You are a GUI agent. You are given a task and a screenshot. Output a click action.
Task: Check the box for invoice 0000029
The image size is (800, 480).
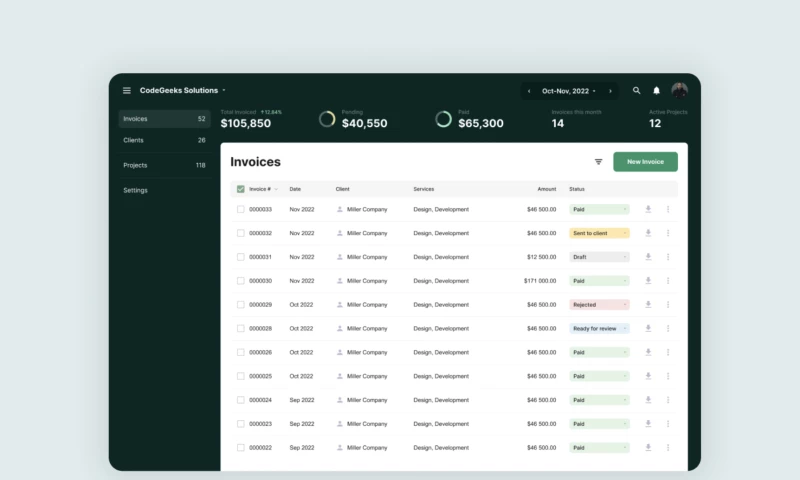[240, 305]
